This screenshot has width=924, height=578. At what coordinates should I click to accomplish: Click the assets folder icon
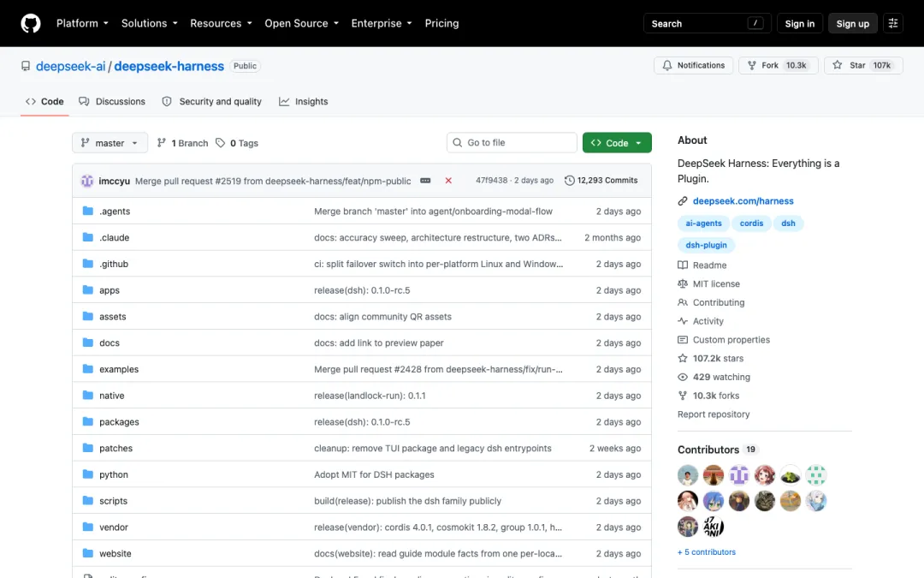(88, 316)
